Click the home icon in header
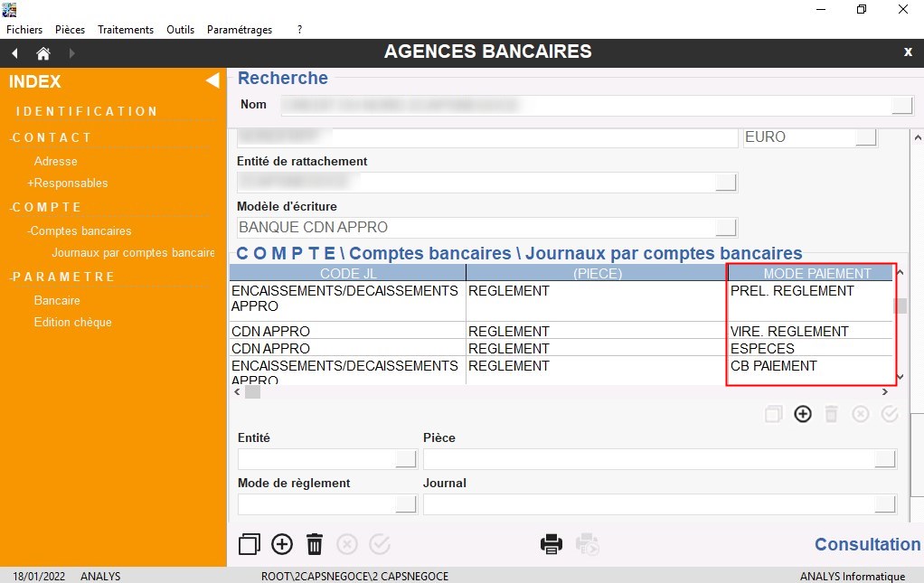This screenshot has height=583, width=924. tap(42, 53)
